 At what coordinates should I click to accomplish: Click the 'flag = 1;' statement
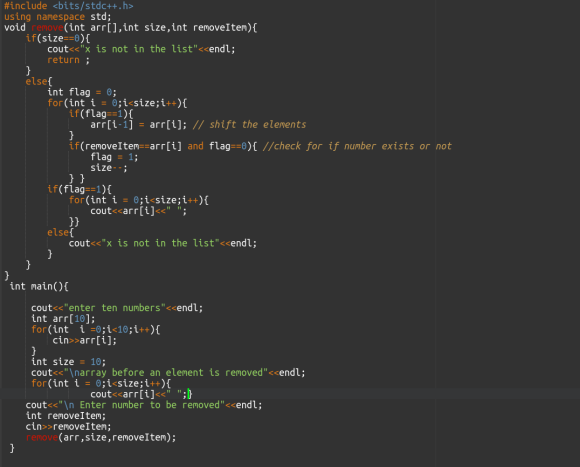click(x=114, y=157)
